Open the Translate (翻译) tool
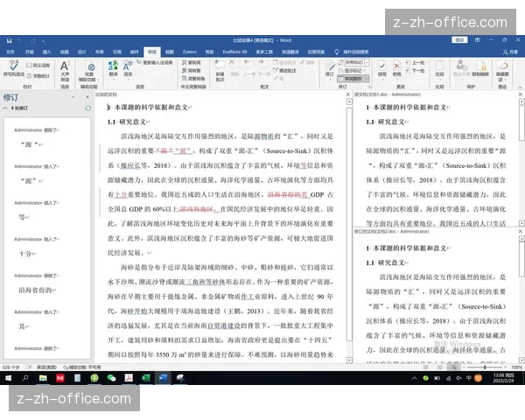The height and width of the screenshot is (420, 525). point(113,68)
